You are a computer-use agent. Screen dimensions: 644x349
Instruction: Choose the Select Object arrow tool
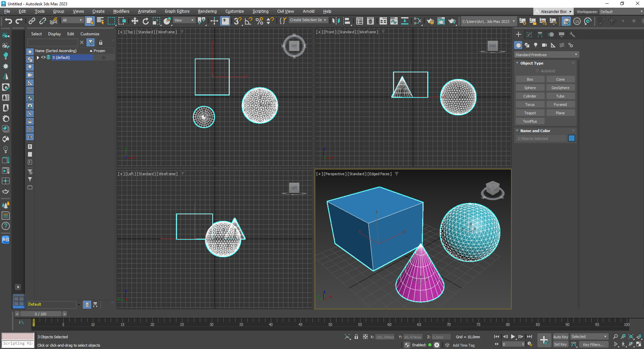(90, 21)
